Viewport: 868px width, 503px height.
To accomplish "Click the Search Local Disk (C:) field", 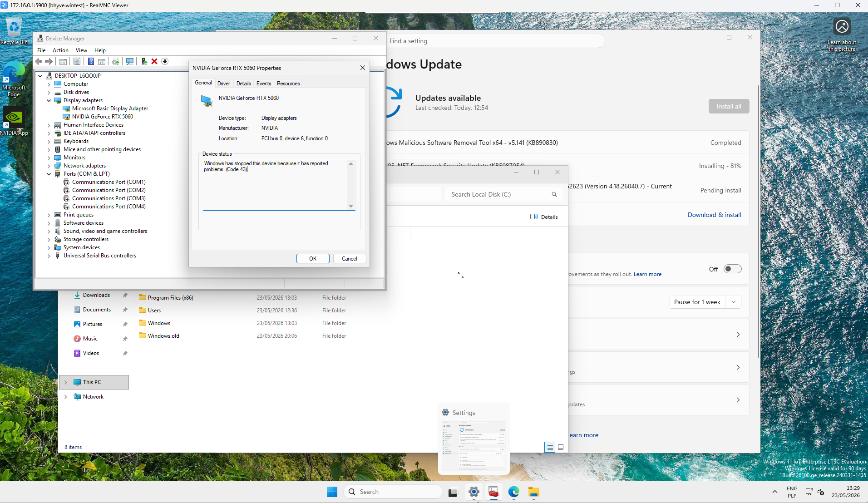I will click(504, 194).
